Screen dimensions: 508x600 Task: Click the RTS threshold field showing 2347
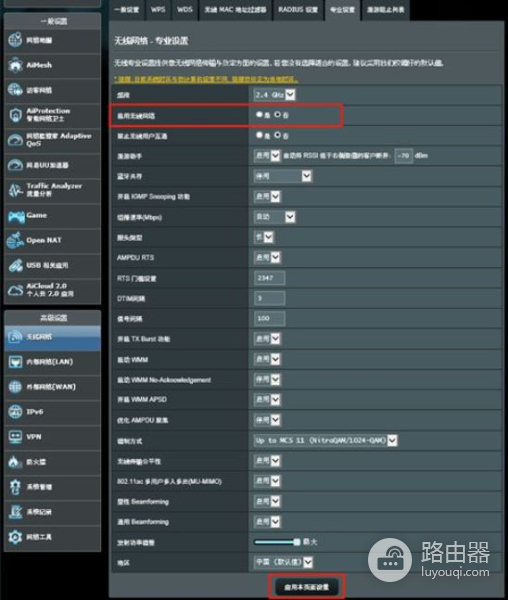point(269,278)
